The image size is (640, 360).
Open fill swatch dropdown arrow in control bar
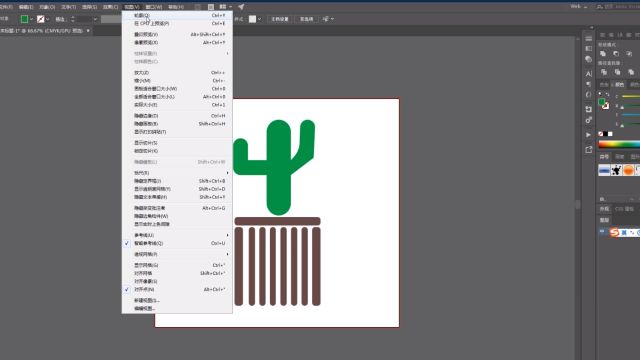pyautogui.click(x=31, y=19)
